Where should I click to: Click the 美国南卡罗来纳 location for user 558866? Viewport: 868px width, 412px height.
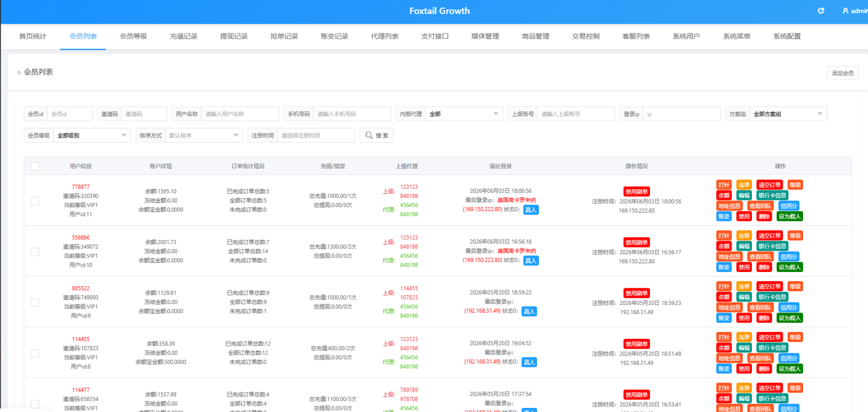(517, 251)
